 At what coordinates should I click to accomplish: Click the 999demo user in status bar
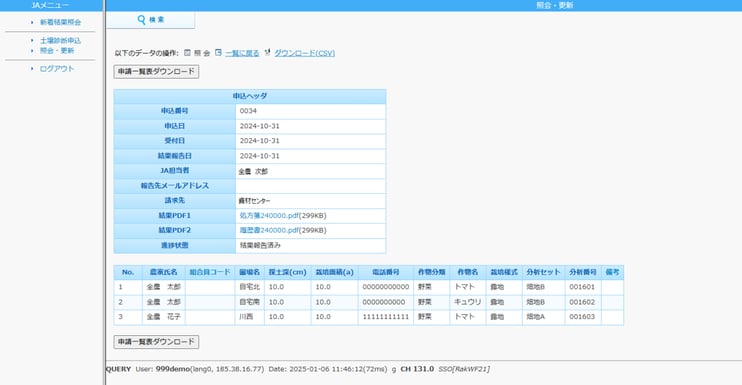173,369
